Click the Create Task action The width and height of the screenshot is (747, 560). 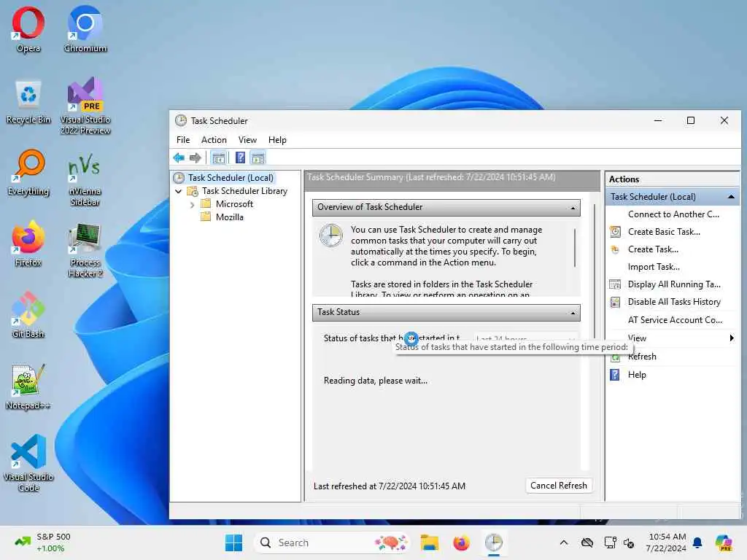(x=653, y=249)
